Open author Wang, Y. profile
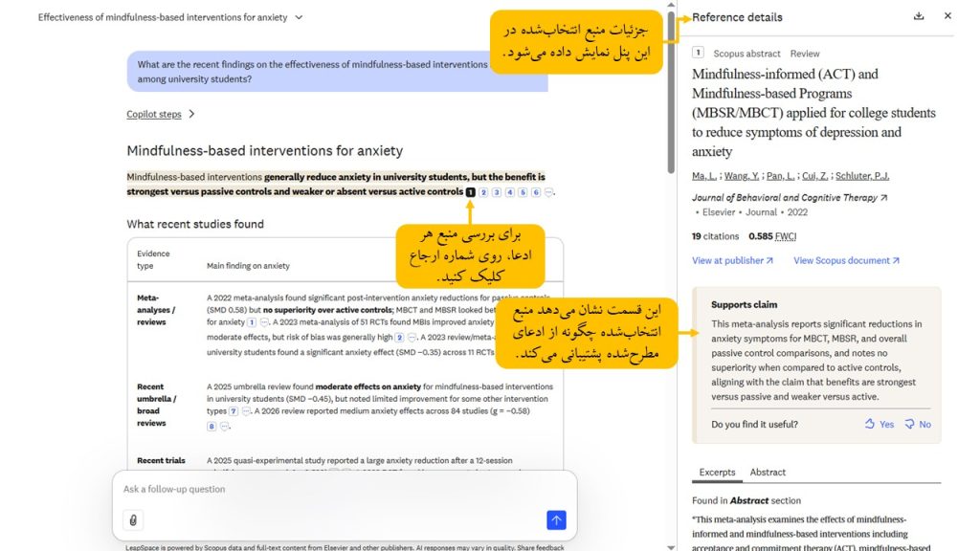The width and height of the screenshot is (980, 551). [742, 176]
